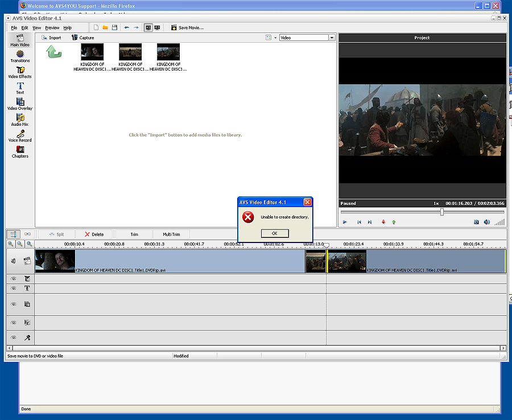Click the Trim button
The image size is (512, 420).
134,234
